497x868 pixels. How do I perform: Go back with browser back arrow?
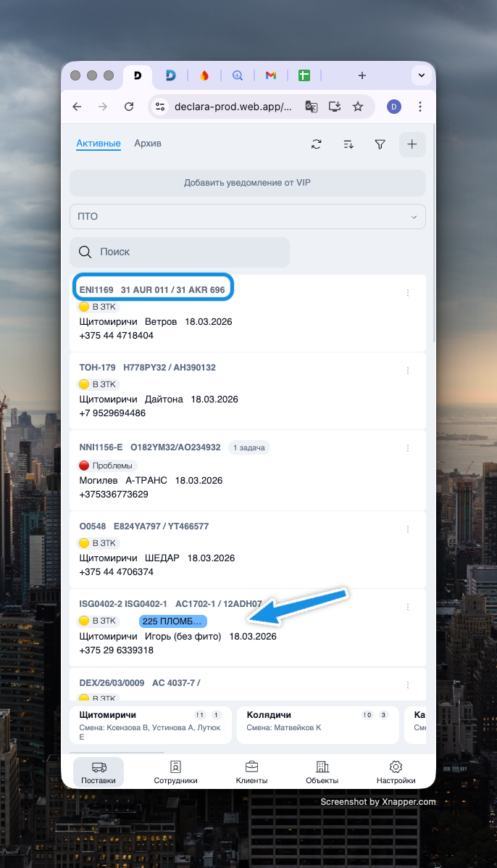pyautogui.click(x=77, y=107)
